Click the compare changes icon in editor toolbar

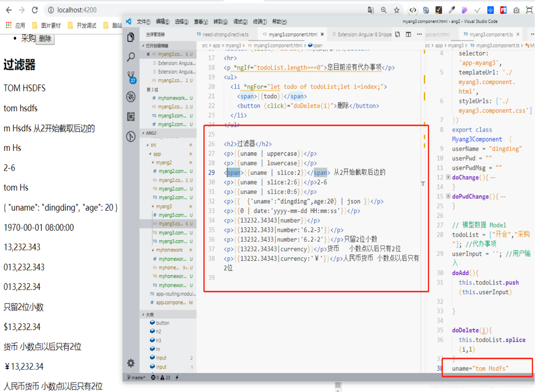point(398,34)
